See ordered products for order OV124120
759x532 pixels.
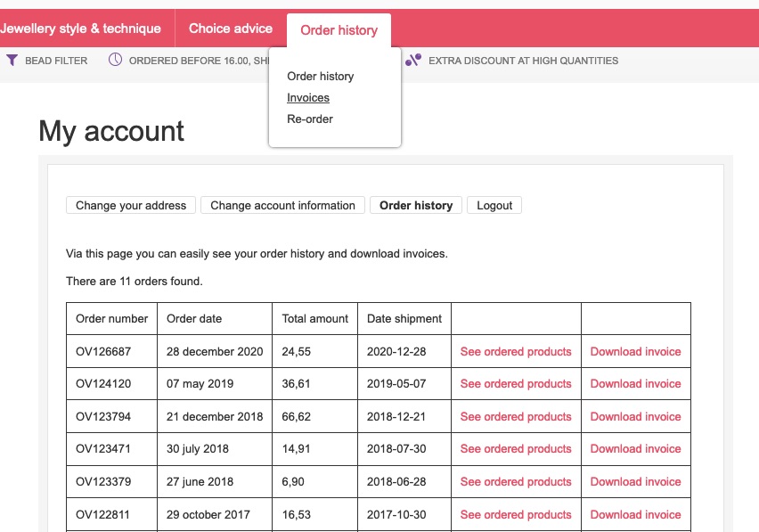516,384
